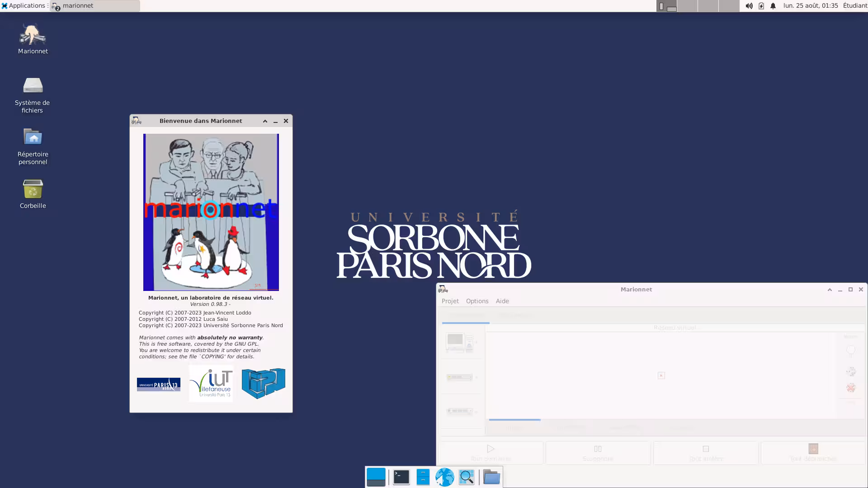Open a terminal from the bottom dock
The width and height of the screenshot is (868, 488).
[x=401, y=477]
